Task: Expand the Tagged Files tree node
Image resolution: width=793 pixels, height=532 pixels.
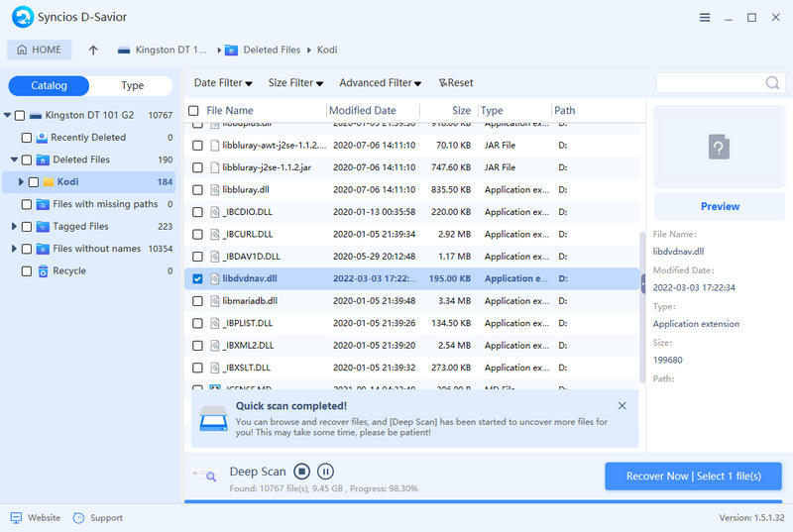Action: (x=14, y=227)
